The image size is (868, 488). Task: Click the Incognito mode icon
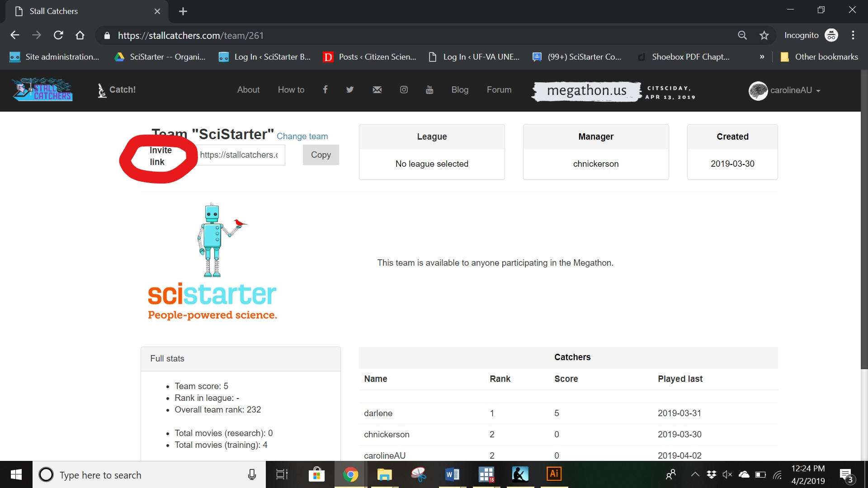(x=831, y=35)
